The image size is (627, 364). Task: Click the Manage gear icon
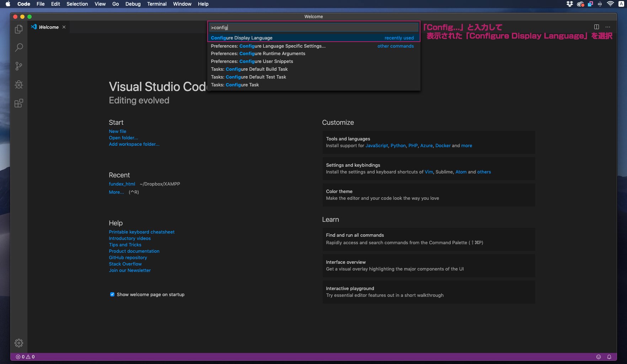(19, 343)
